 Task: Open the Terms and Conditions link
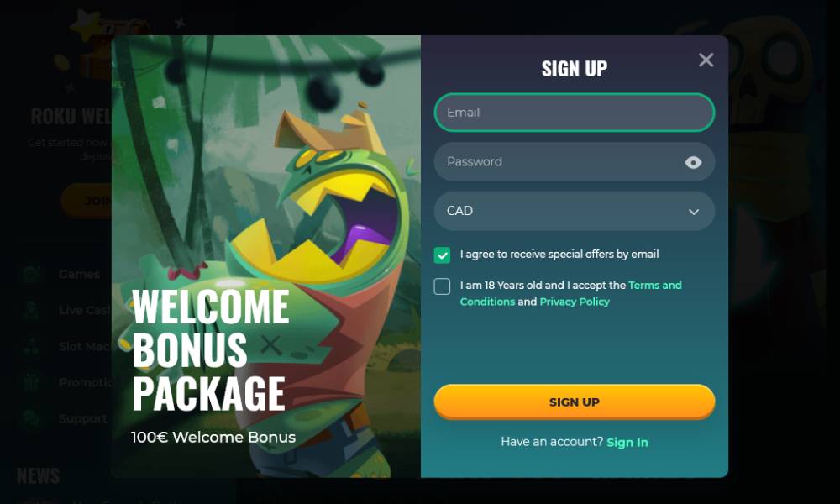click(x=570, y=293)
